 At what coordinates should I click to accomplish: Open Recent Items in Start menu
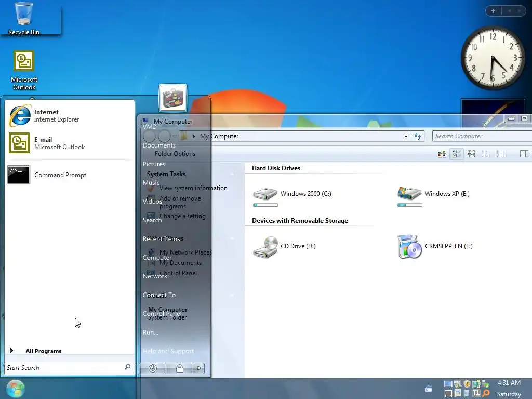click(161, 238)
